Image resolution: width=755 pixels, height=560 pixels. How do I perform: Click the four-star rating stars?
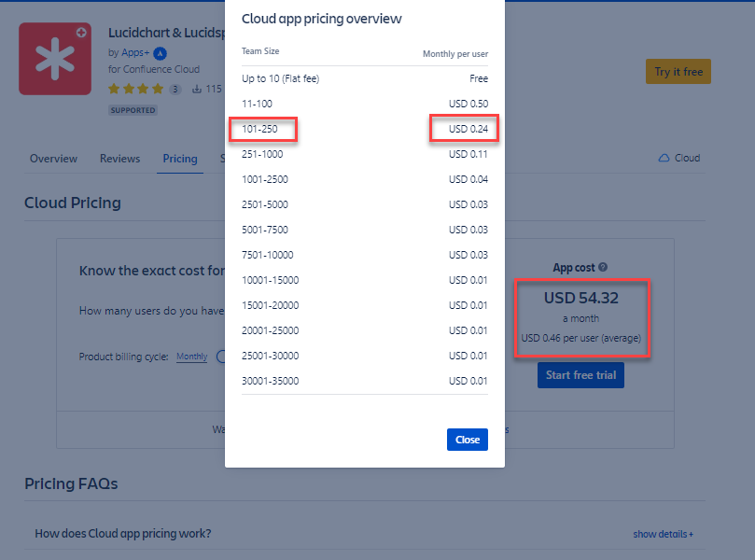tap(135, 89)
